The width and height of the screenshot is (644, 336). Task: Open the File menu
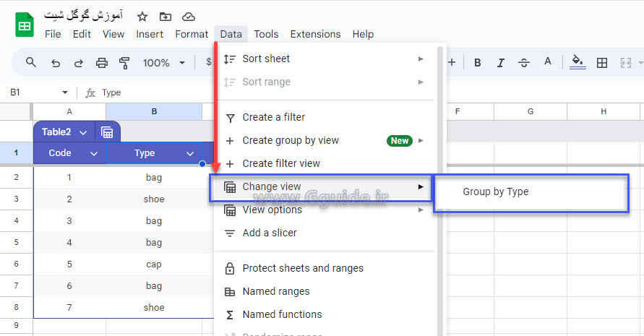click(53, 34)
